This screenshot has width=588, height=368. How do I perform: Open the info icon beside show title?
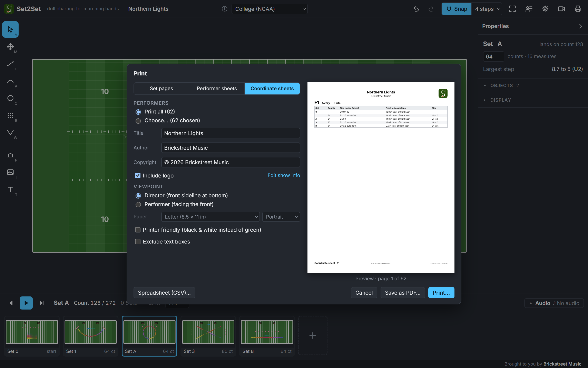225,9
